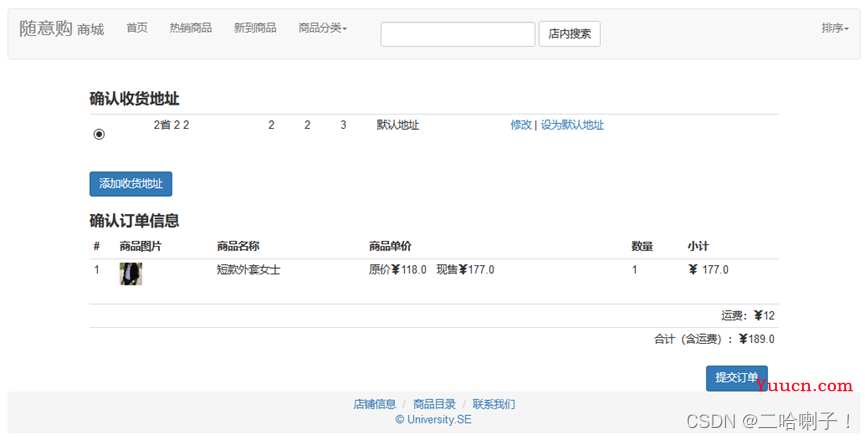The image size is (865, 440).
Task: Click the 添加收货地址 button
Action: click(x=131, y=184)
